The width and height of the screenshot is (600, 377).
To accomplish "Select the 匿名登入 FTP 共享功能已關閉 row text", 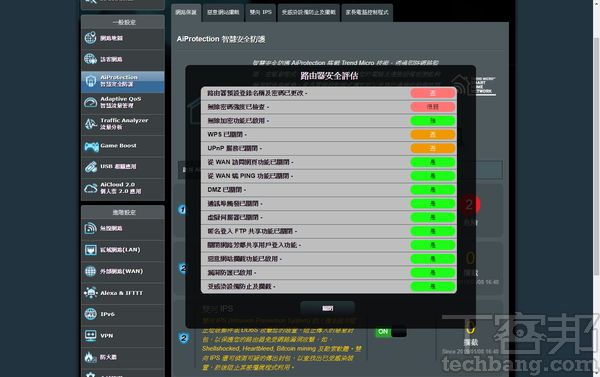I will (252, 231).
